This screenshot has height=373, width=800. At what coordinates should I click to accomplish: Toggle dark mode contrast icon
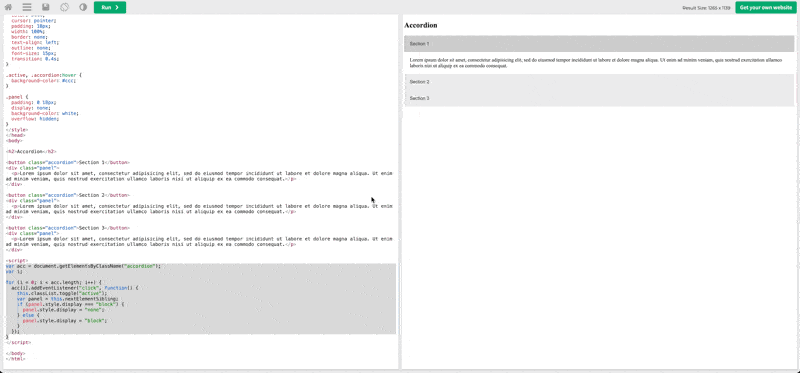83,8
